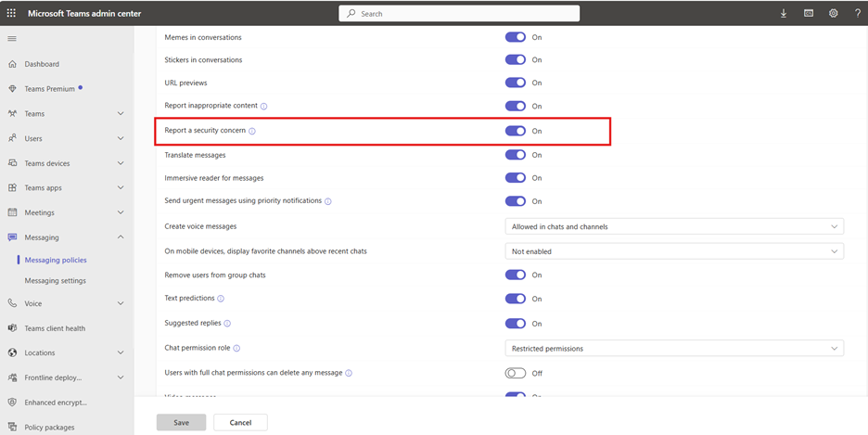
Task: Click the Teams sidebar icon
Action: (12, 113)
